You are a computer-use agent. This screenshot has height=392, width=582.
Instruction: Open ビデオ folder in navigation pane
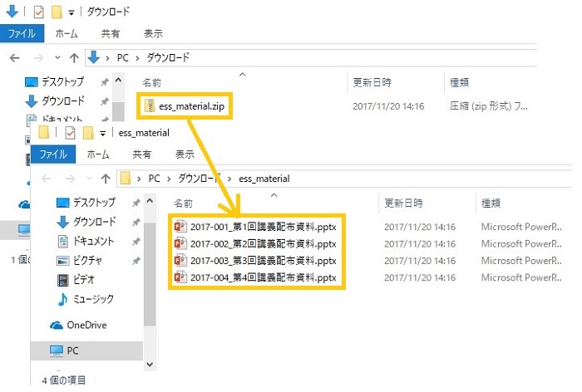click(x=83, y=279)
